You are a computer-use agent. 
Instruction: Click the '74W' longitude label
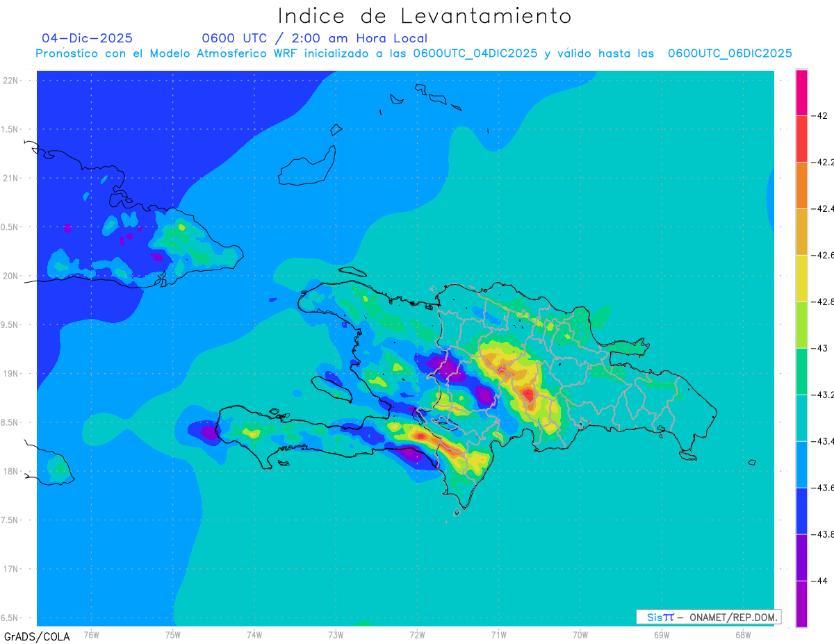(x=254, y=634)
